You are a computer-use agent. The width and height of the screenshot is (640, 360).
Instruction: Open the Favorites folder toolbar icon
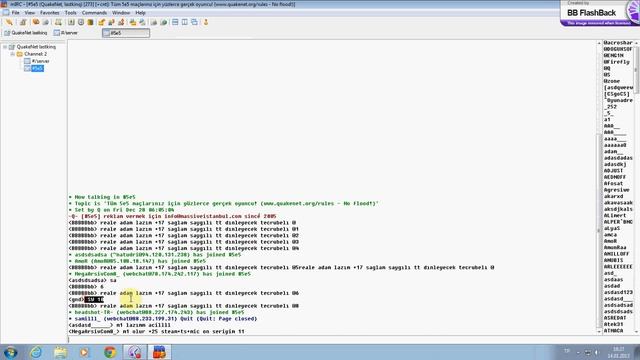(36, 22)
